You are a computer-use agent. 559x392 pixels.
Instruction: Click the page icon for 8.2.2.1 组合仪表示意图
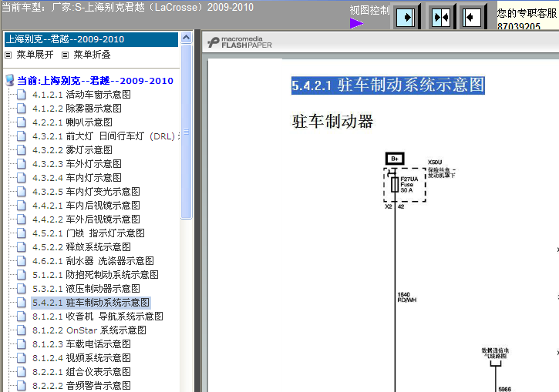point(22,373)
